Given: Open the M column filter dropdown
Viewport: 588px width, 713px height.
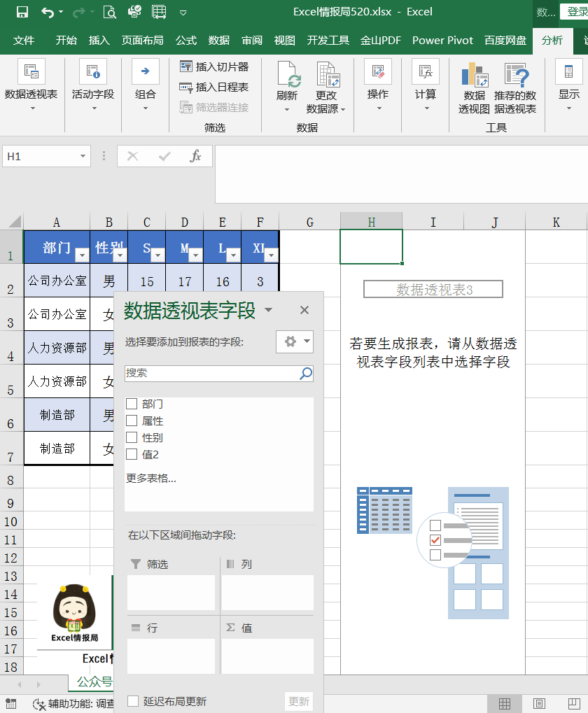Looking at the screenshot, I should coord(195,255).
